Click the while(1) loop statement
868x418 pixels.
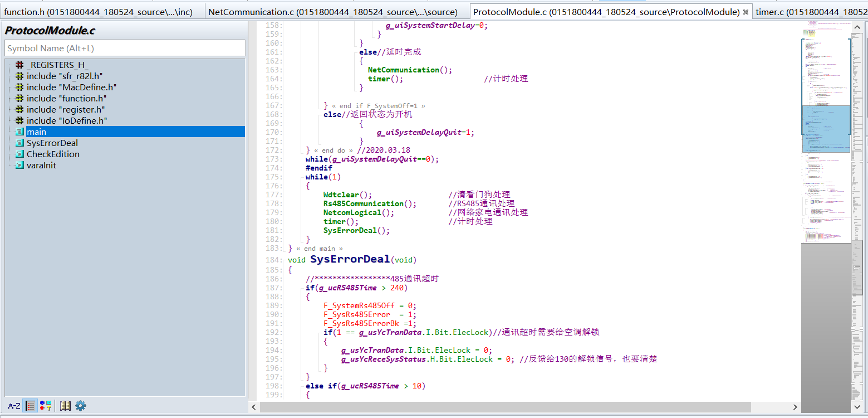point(323,177)
